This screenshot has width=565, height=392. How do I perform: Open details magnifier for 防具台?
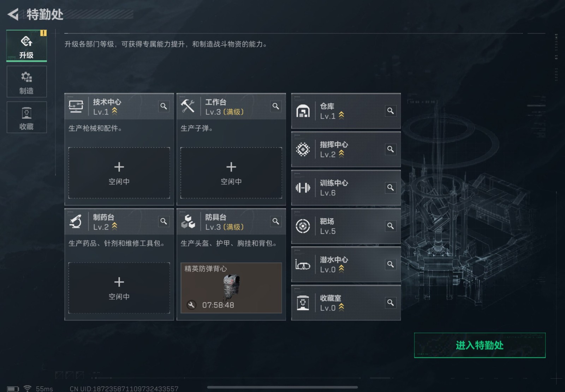coord(276,221)
